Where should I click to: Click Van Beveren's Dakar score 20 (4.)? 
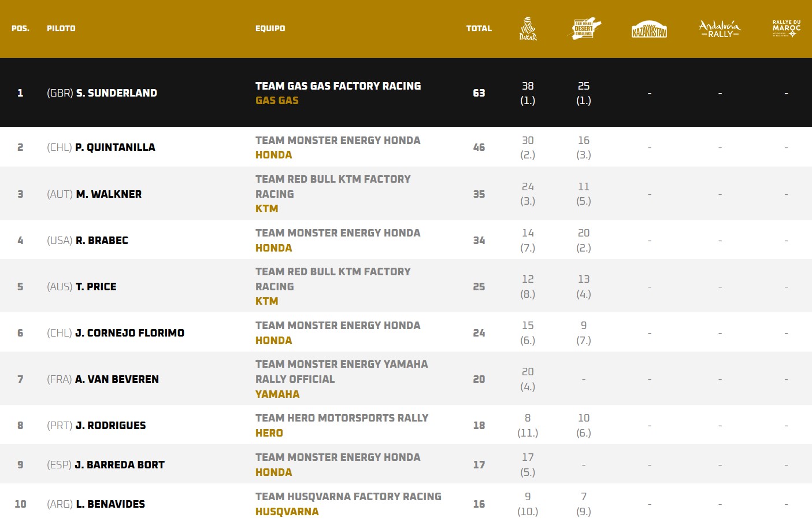(x=528, y=379)
